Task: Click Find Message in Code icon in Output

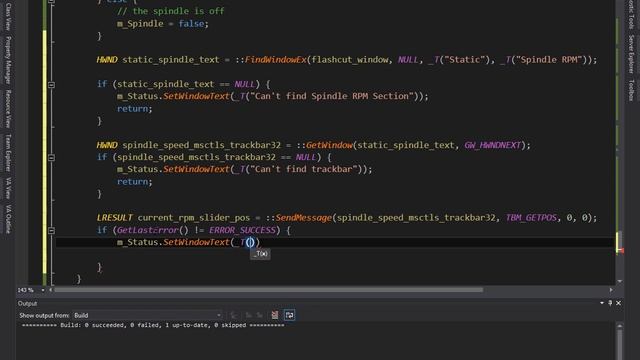Action: 234,315
